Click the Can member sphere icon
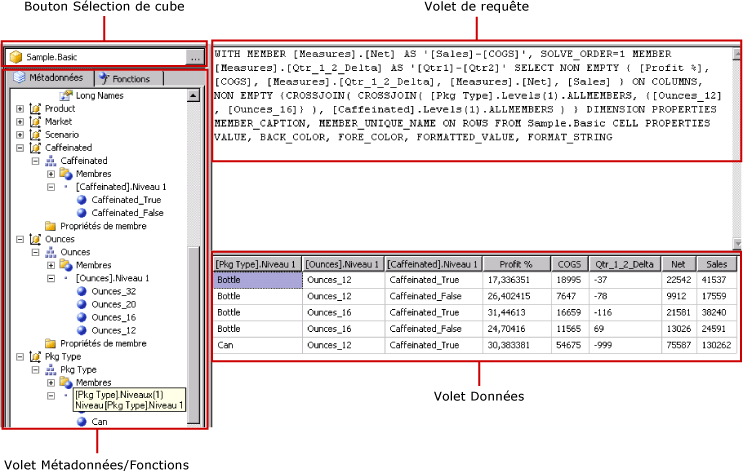 click(82, 422)
